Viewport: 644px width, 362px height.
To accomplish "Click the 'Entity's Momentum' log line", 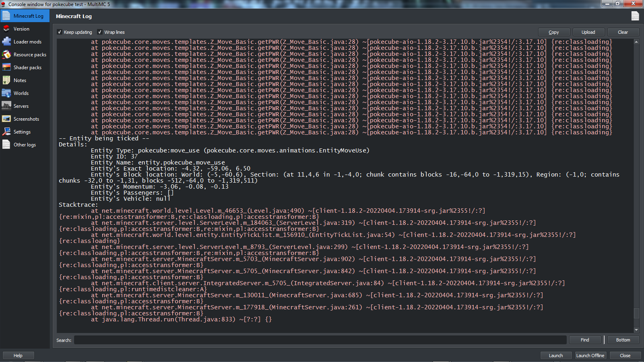I will point(159,187).
